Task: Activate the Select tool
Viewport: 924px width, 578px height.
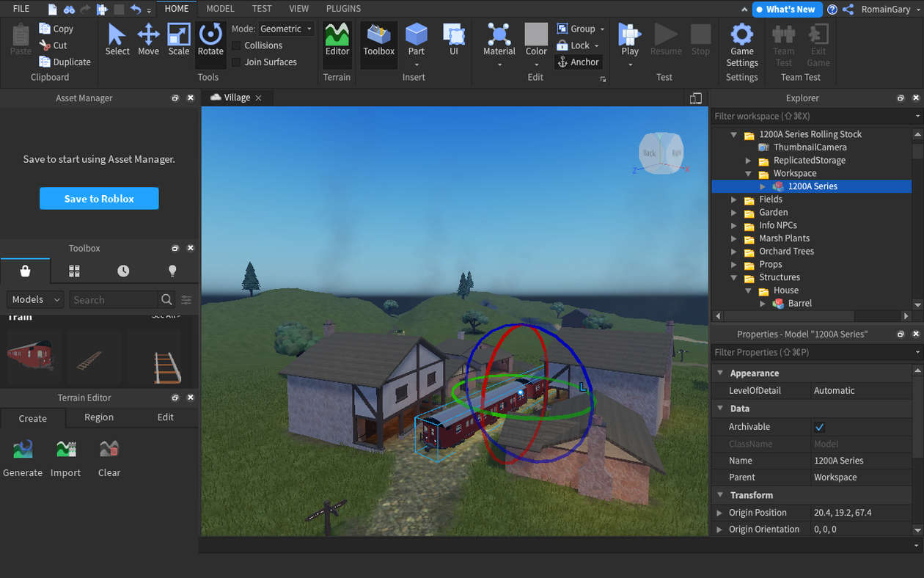Action: pyautogui.click(x=117, y=40)
